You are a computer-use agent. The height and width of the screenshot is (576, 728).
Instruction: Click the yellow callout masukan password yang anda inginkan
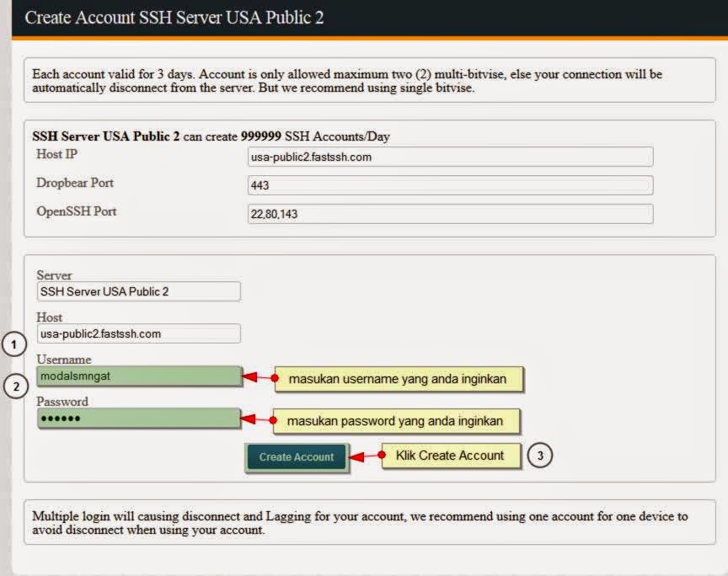point(398,421)
